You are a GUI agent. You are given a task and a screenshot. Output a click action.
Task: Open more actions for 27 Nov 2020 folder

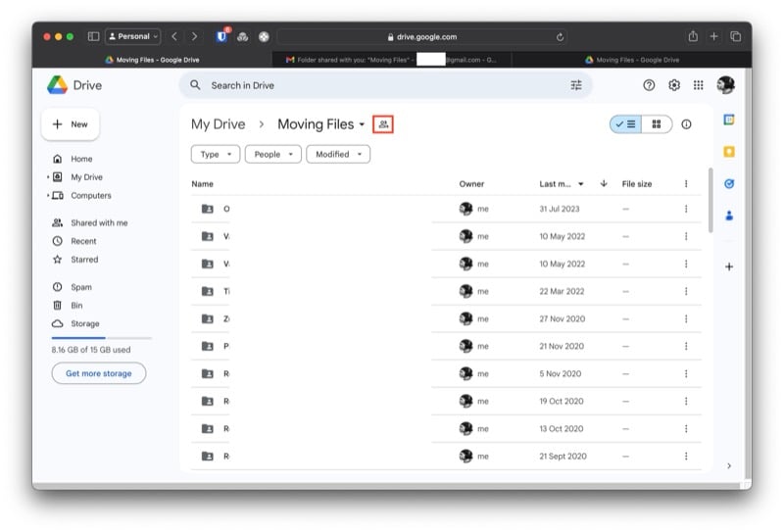686,319
